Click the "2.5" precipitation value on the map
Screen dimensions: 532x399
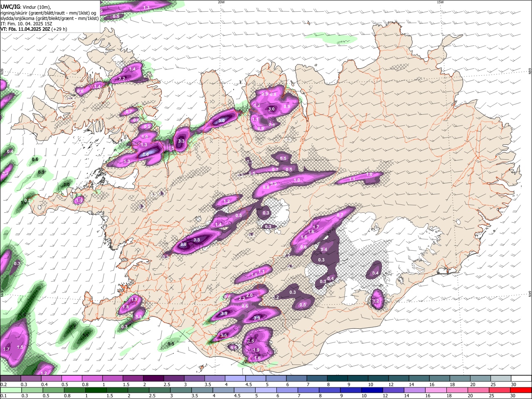[x=251, y=341]
